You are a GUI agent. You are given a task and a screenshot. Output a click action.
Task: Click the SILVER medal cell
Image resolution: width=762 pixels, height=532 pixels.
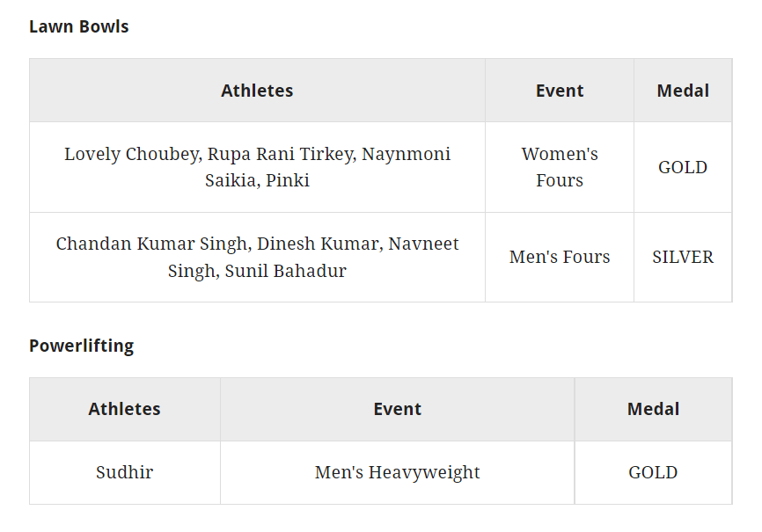[x=683, y=257]
